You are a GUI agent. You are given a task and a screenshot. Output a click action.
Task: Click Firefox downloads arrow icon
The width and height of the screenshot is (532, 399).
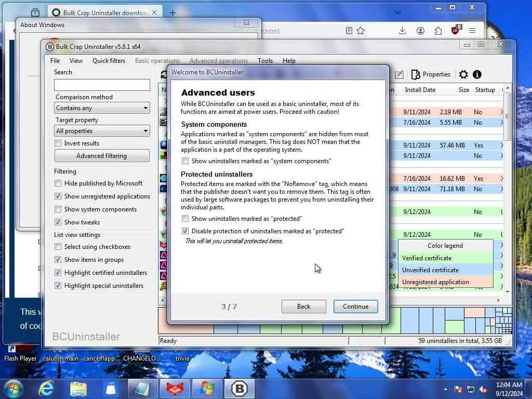click(403, 31)
